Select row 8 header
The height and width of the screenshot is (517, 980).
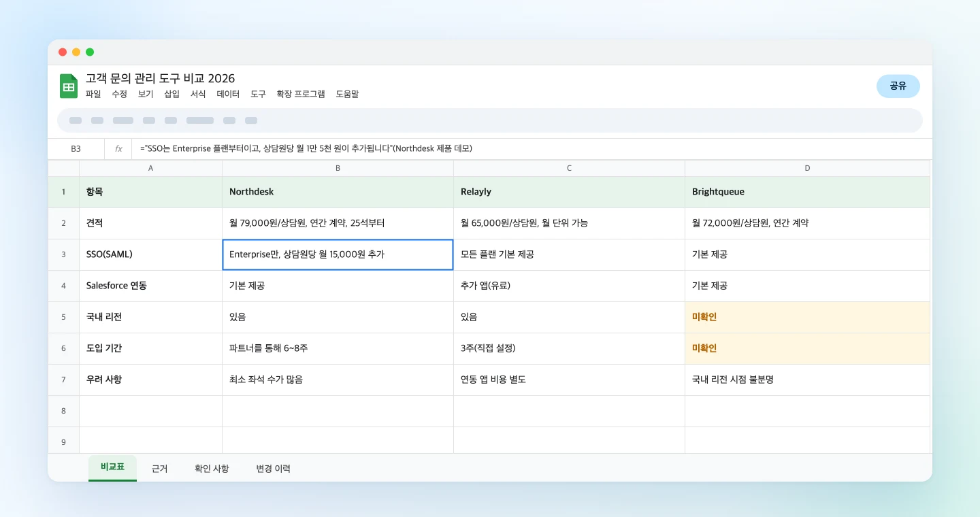coord(63,411)
